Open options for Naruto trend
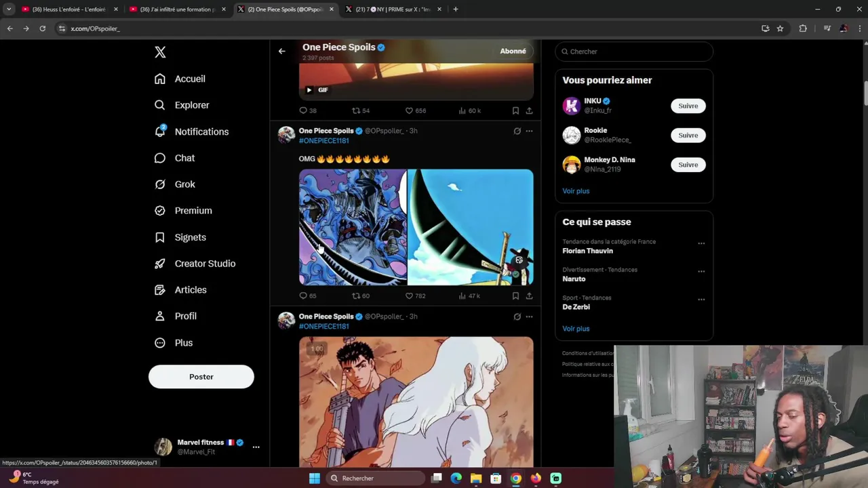 click(701, 271)
